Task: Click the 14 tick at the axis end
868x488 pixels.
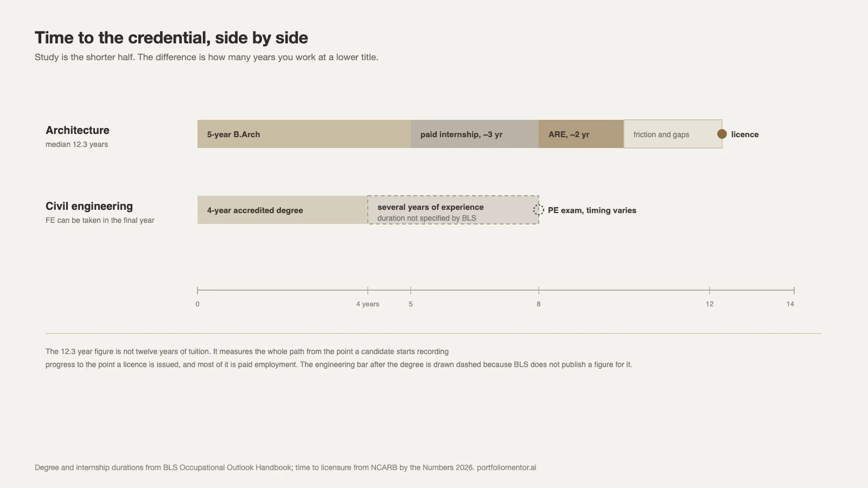Action: (x=790, y=304)
